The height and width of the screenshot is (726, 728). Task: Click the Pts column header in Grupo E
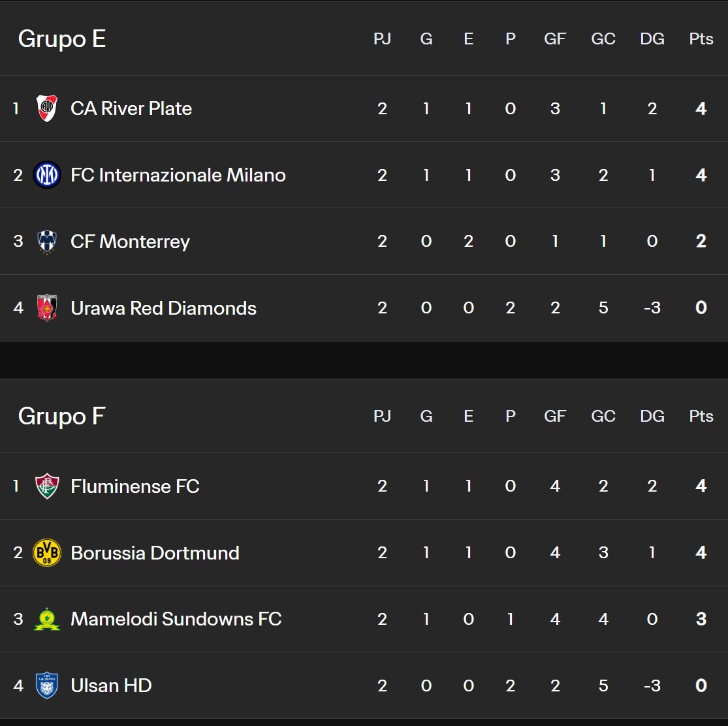pyautogui.click(x=701, y=39)
